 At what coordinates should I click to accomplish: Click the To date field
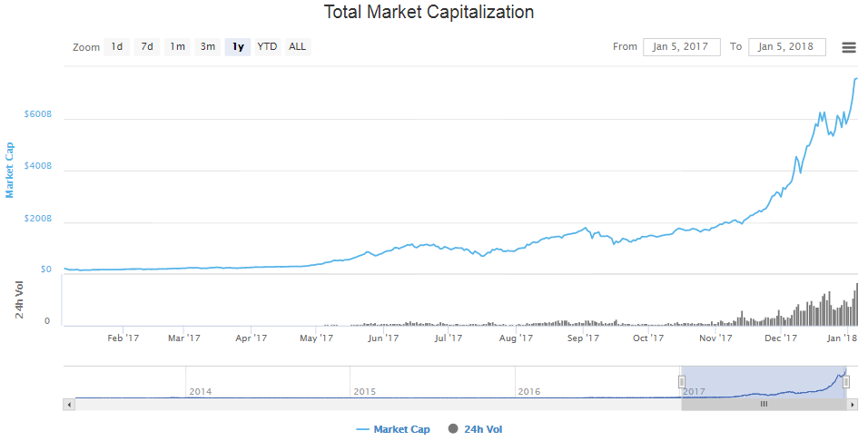[786, 47]
